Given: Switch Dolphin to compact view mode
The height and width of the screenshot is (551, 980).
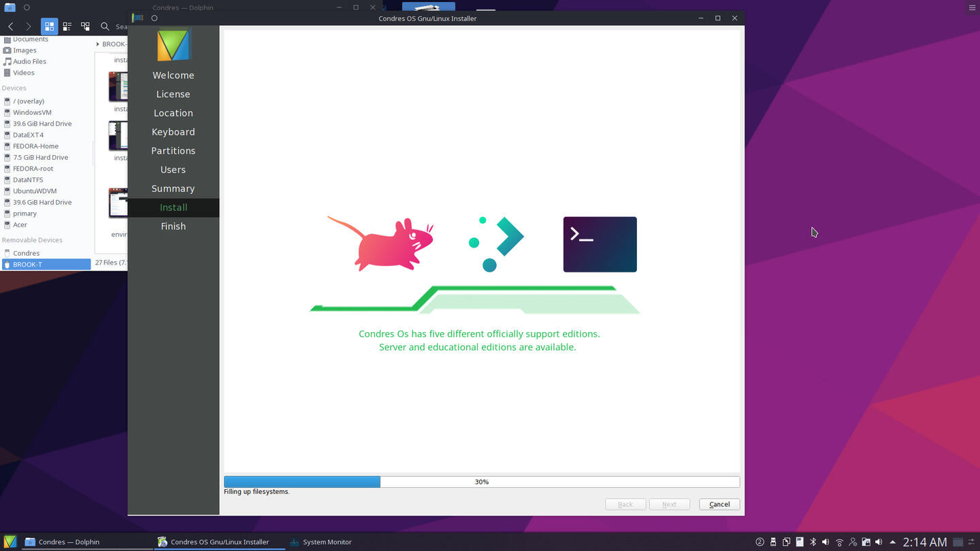Looking at the screenshot, I should 67,27.
